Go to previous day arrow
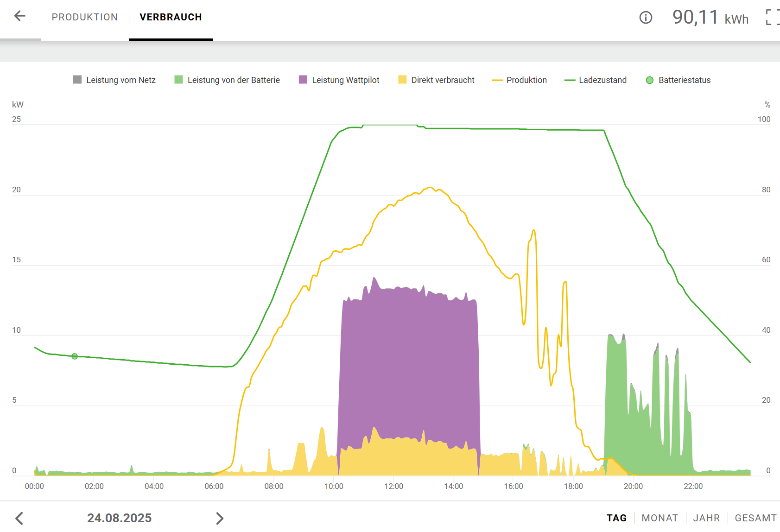This screenshot has height=532, width=780. coord(19,518)
